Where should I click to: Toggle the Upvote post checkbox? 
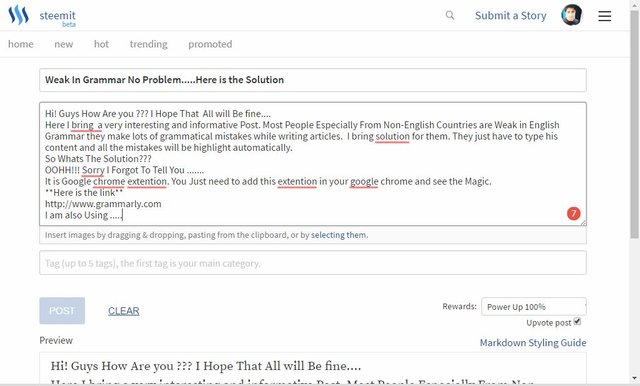tap(577, 322)
